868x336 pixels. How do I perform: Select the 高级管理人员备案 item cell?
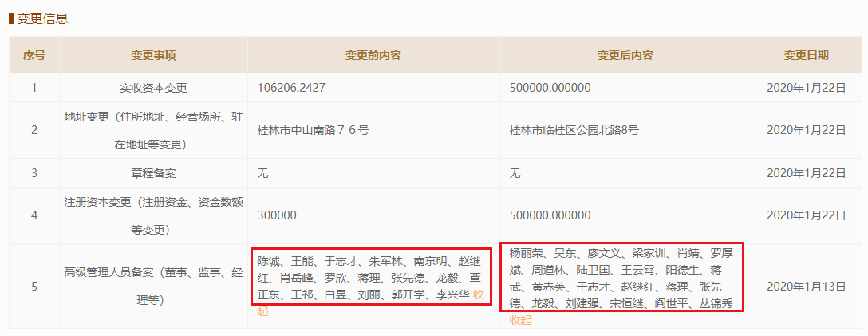point(154,286)
